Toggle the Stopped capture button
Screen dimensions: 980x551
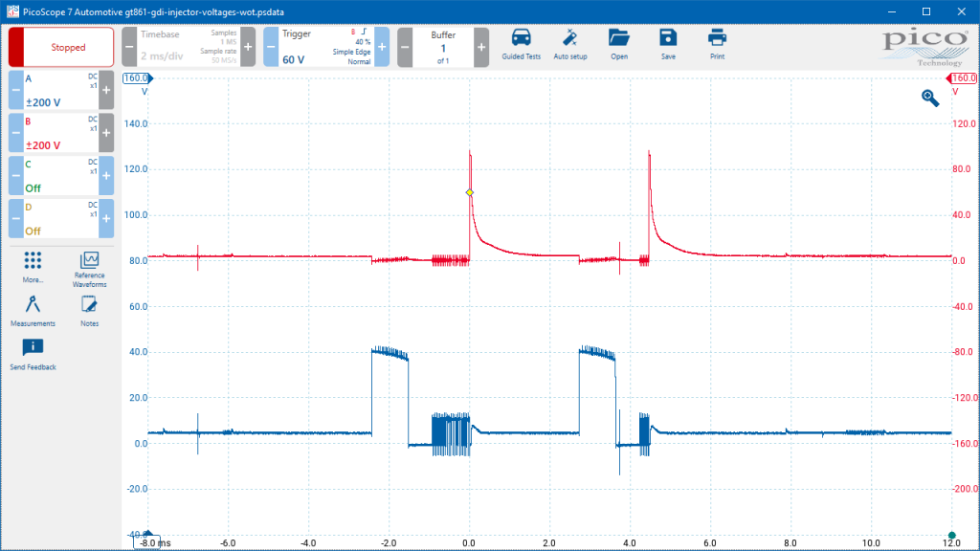(x=61, y=47)
